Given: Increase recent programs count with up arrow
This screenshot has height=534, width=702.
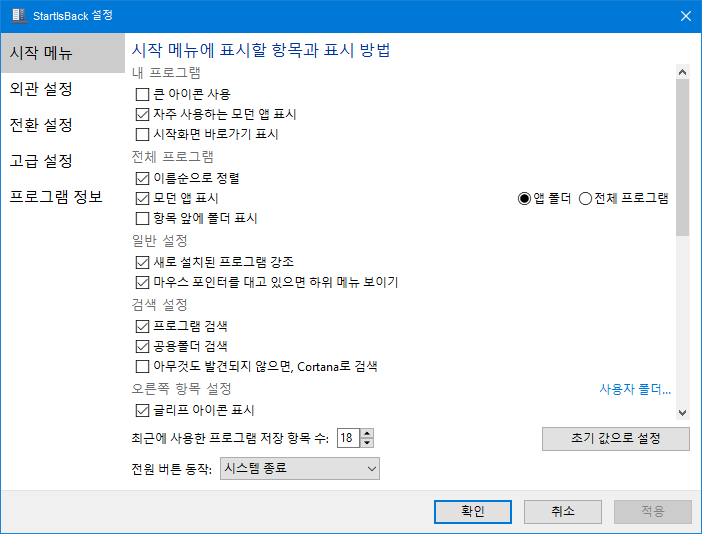Looking at the screenshot, I should (367, 433).
